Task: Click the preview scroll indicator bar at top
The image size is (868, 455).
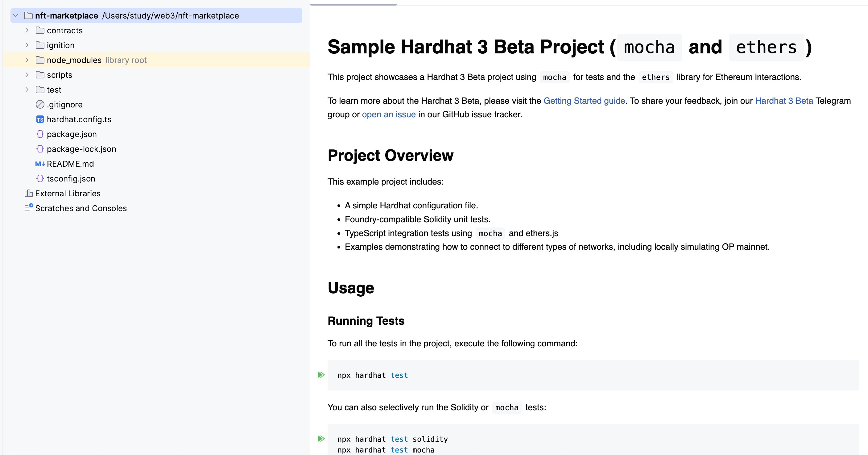Action: tap(353, 4)
